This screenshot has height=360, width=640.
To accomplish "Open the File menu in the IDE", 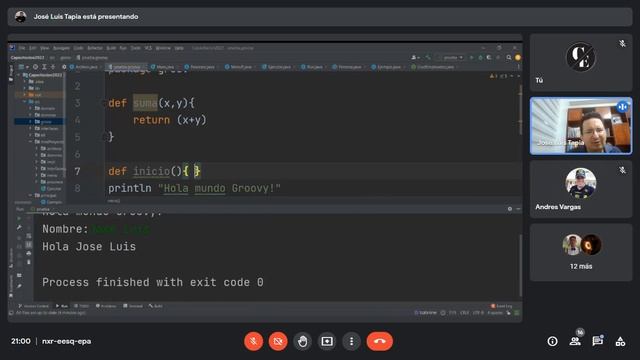I will point(22,48).
